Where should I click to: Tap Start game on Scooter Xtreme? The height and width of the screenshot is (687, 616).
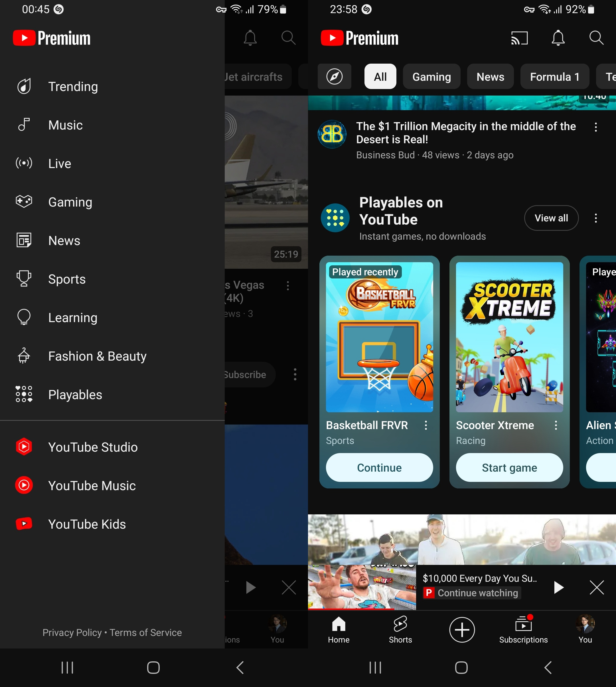pos(509,468)
